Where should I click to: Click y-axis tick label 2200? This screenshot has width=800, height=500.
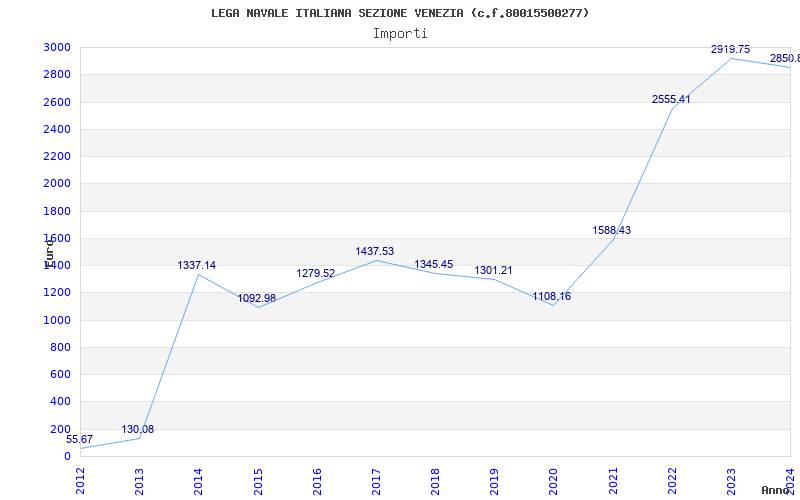[x=57, y=156]
